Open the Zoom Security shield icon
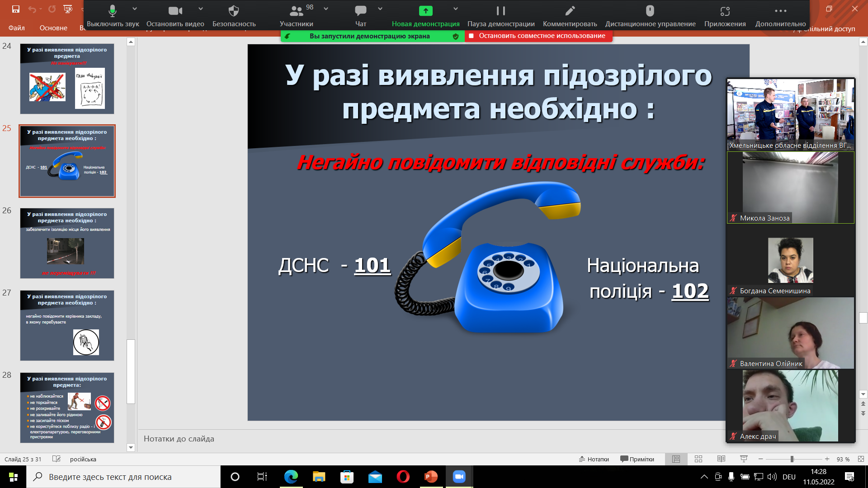 click(234, 11)
